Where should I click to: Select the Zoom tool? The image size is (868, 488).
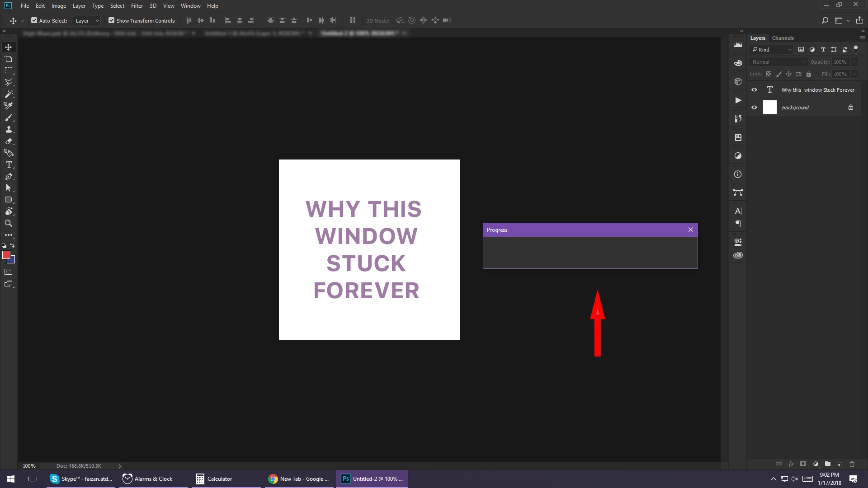click(x=9, y=223)
